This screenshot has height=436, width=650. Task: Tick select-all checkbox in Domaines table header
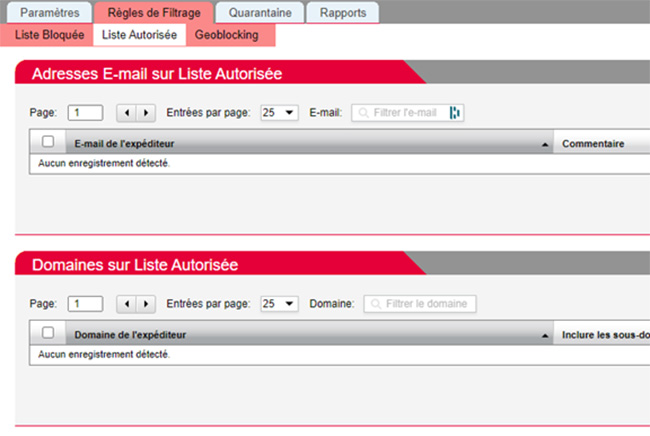47,333
